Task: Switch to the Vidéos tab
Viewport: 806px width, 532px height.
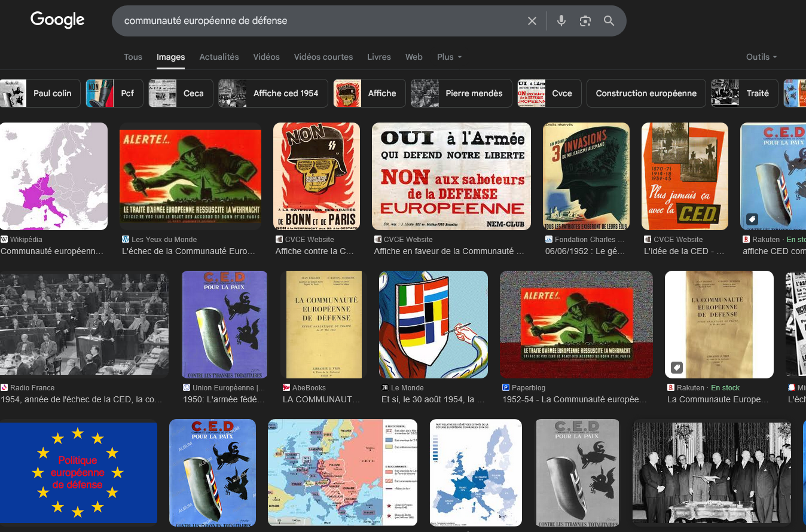Action: click(x=266, y=57)
